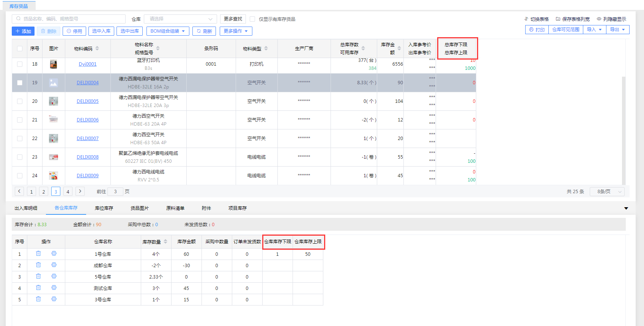Screen dimensions: 644x326
Task: Click the trash icon for 5号仓库 row
Action: coord(38,276)
